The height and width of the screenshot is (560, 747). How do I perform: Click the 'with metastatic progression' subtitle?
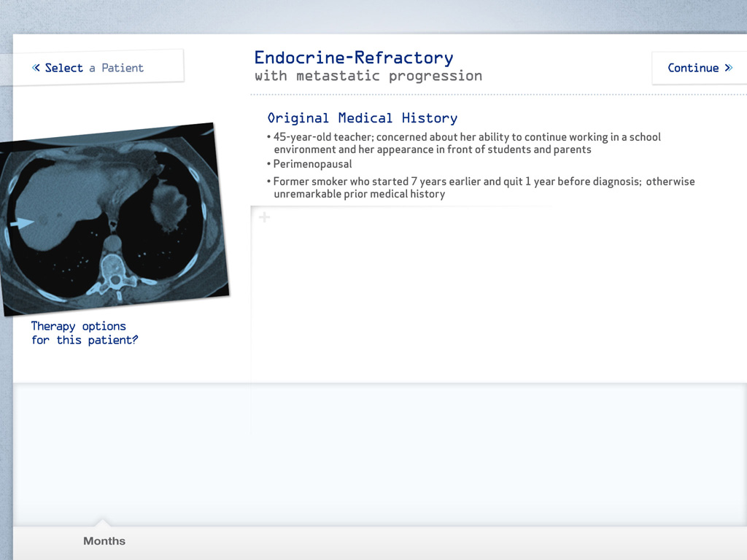coord(368,76)
